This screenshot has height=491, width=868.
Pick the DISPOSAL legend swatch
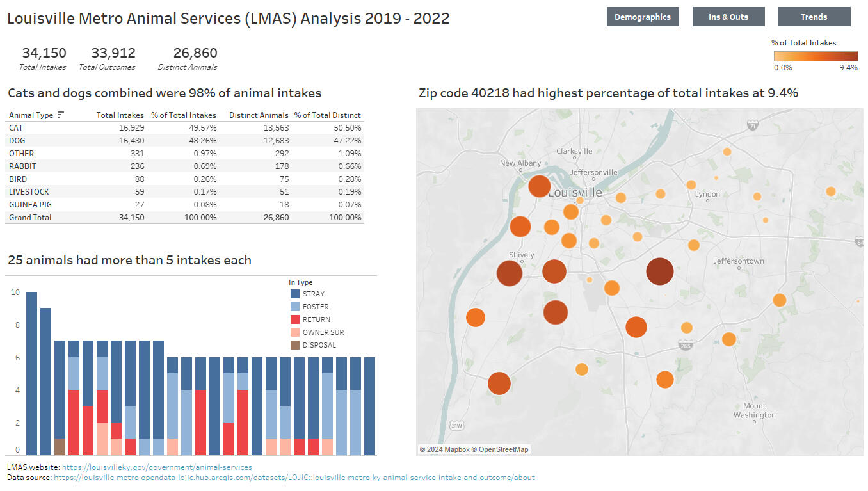[294, 345]
